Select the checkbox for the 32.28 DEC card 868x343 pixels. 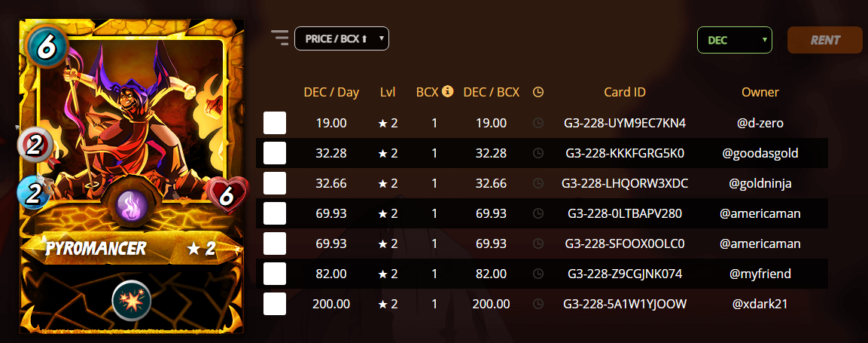tap(275, 153)
